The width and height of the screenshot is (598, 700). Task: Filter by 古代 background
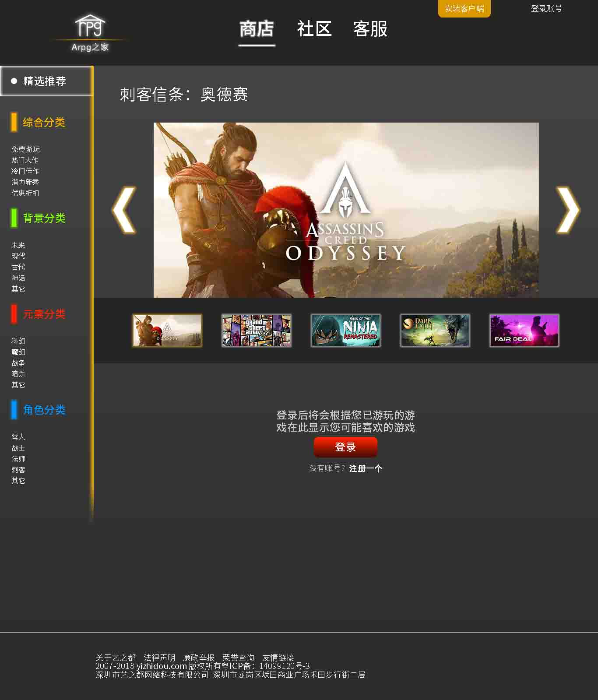click(x=18, y=267)
